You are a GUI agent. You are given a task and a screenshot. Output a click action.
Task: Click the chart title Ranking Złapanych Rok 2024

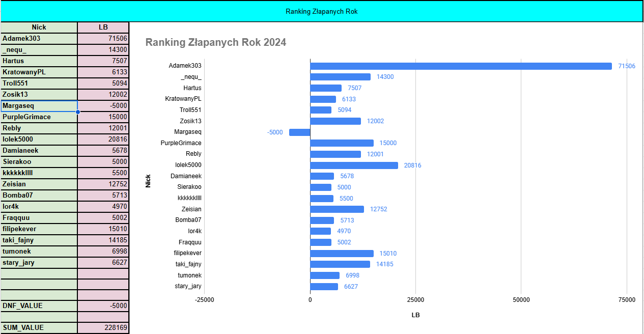[216, 42]
